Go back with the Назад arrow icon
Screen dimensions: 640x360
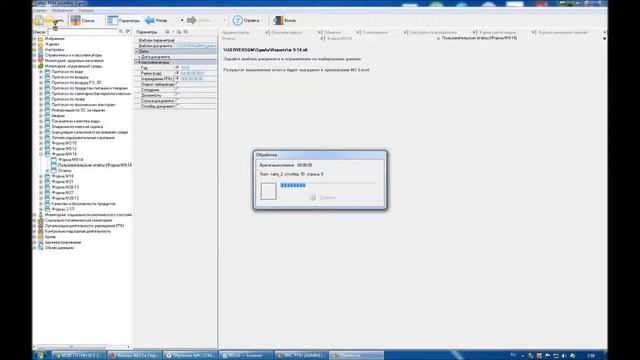pyautogui.click(x=149, y=20)
